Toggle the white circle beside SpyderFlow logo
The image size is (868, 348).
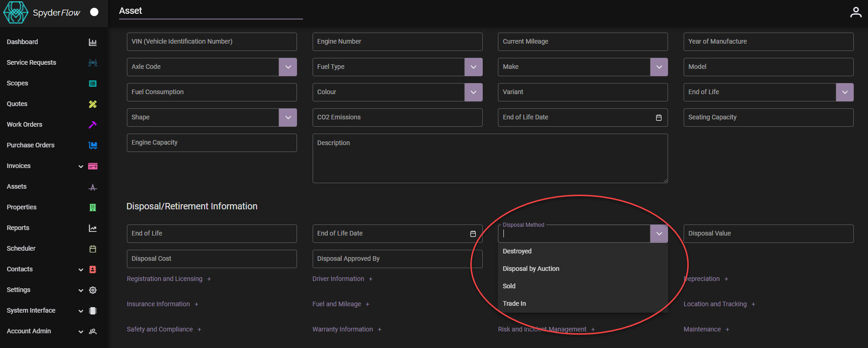94,12
